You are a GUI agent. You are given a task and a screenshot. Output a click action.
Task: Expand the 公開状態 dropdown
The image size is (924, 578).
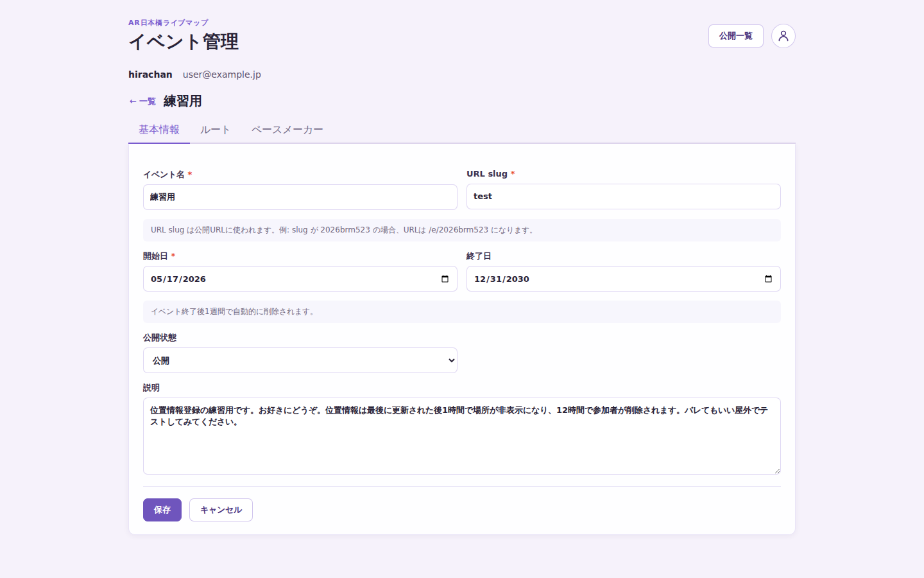pyautogui.click(x=300, y=360)
